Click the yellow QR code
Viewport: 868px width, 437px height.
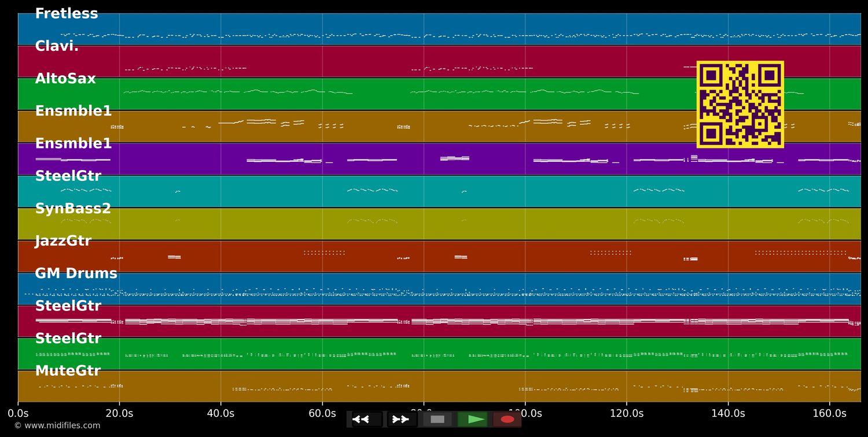[x=740, y=105]
